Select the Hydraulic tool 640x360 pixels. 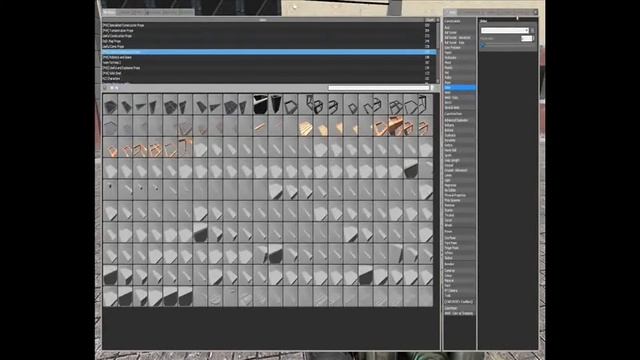point(460,58)
